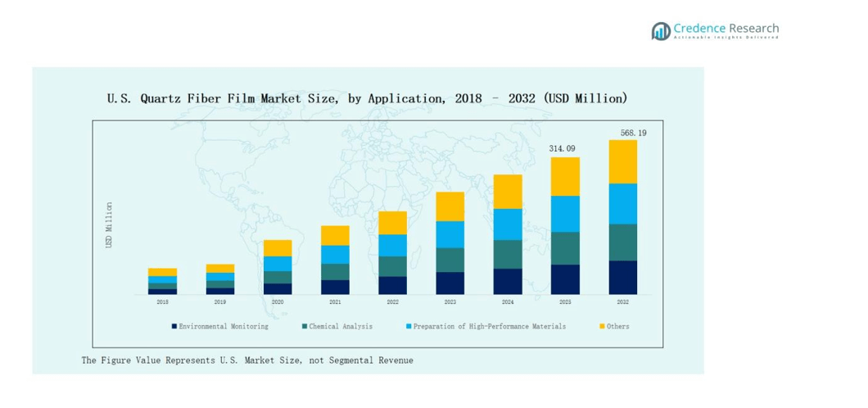Toggle the Environmental Monitoring legend label
The height and width of the screenshot is (408, 868).
224,326
